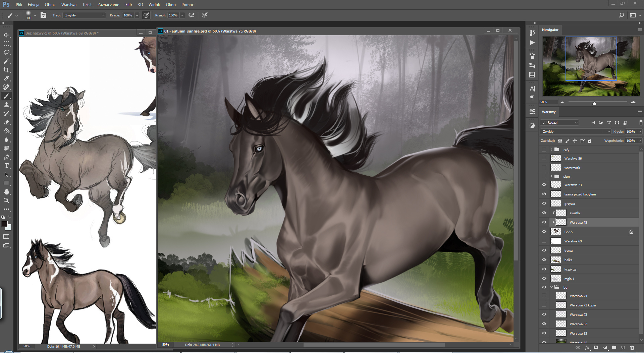Select the Crop tool
The height and width of the screenshot is (353, 644).
[x=6, y=70]
